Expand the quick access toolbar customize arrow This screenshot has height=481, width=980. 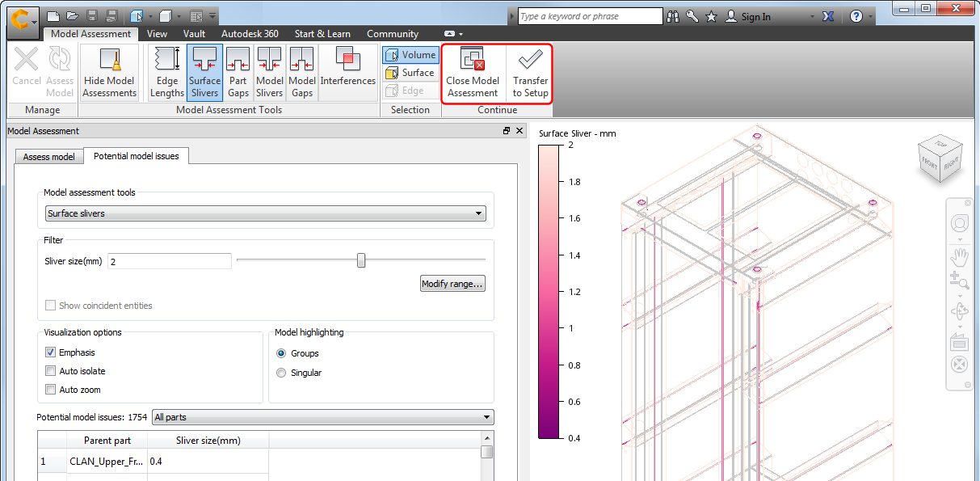[x=212, y=16]
